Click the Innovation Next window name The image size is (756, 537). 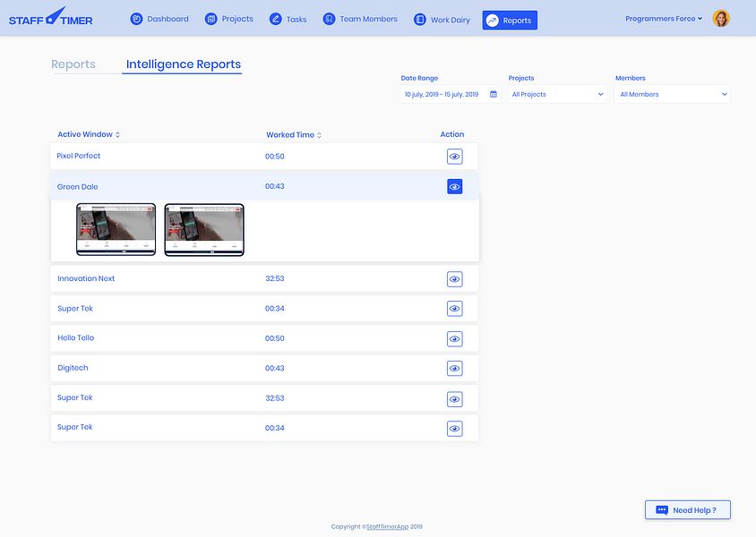tap(86, 278)
